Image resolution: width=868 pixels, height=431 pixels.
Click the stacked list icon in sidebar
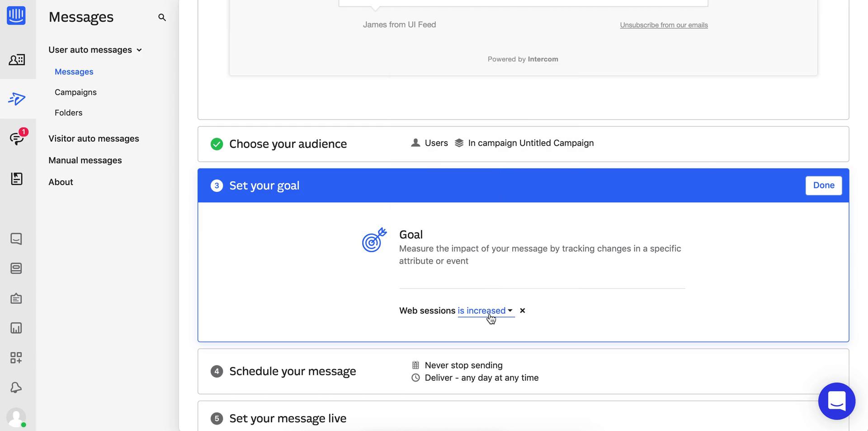click(16, 268)
